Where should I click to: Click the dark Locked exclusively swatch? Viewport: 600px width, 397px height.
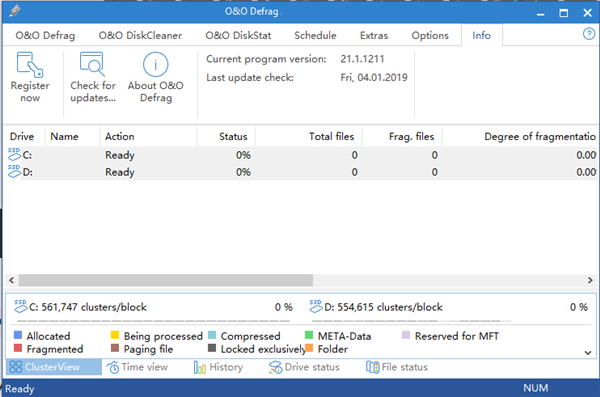pyautogui.click(x=212, y=348)
